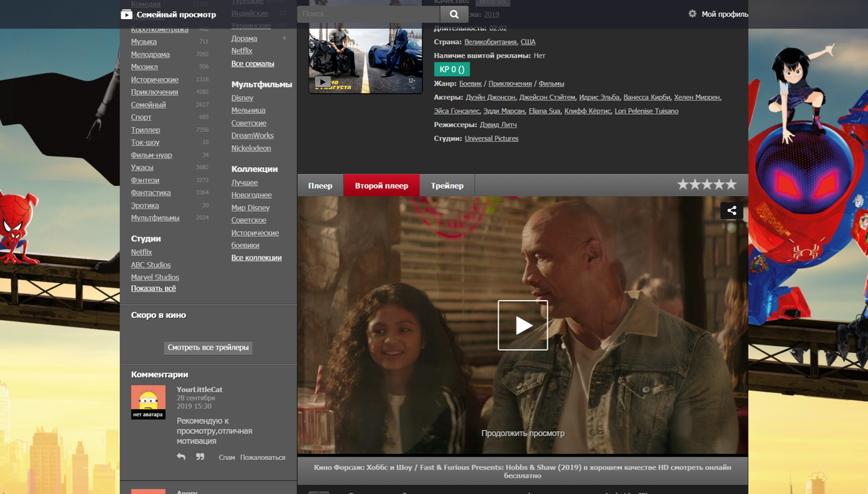This screenshot has height=494, width=868.
Task: Open the Семейный genre link
Action: click(149, 104)
